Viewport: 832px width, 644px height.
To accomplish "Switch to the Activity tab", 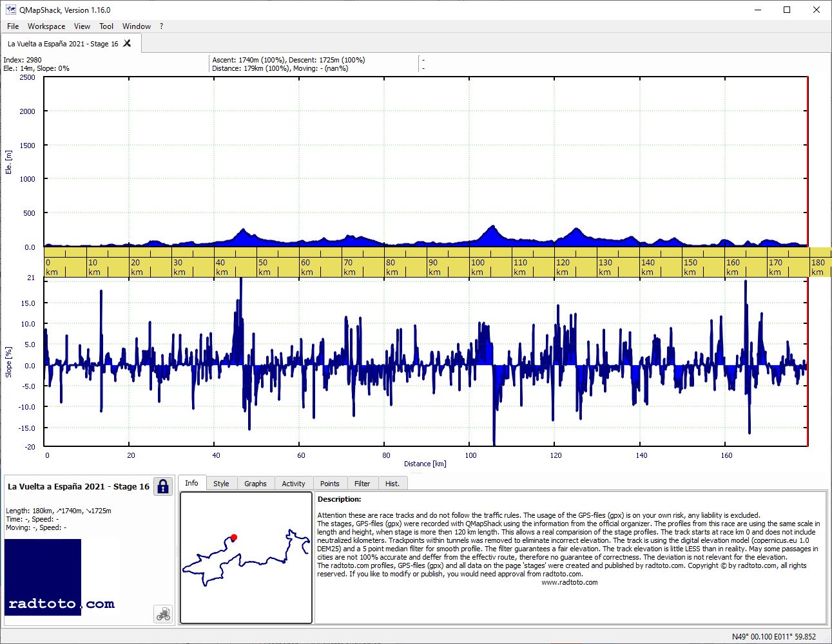I will pyautogui.click(x=293, y=484).
